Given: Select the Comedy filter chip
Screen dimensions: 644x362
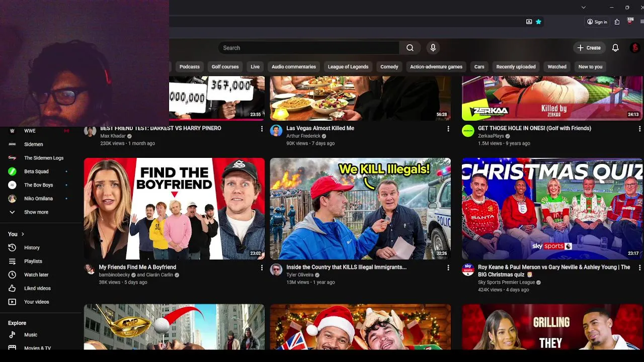Looking at the screenshot, I should pyautogui.click(x=389, y=67).
